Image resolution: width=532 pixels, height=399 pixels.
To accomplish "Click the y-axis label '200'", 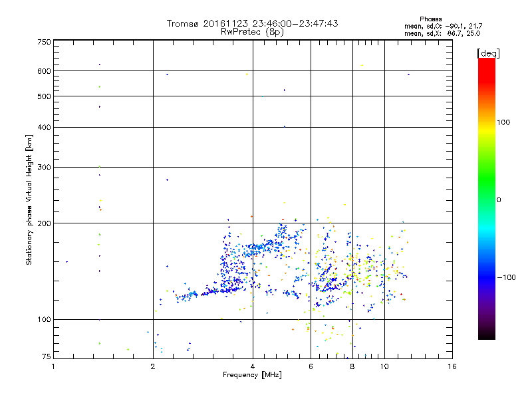I will pyautogui.click(x=44, y=223).
